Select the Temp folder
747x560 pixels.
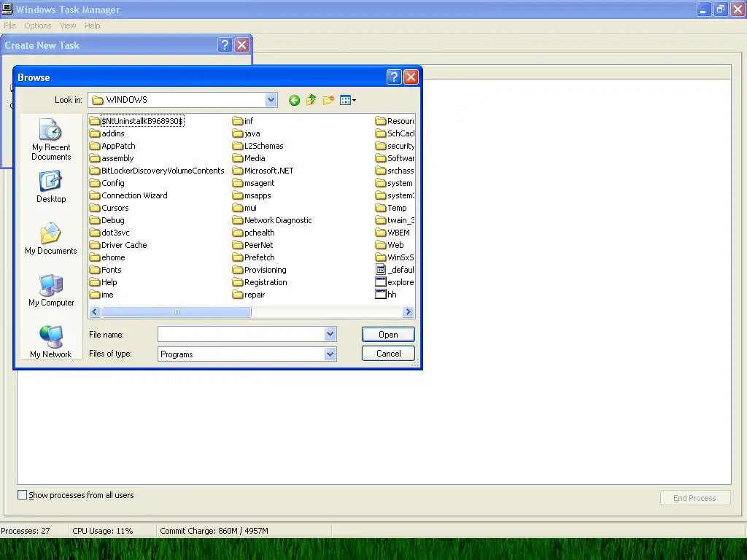point(391,208)
